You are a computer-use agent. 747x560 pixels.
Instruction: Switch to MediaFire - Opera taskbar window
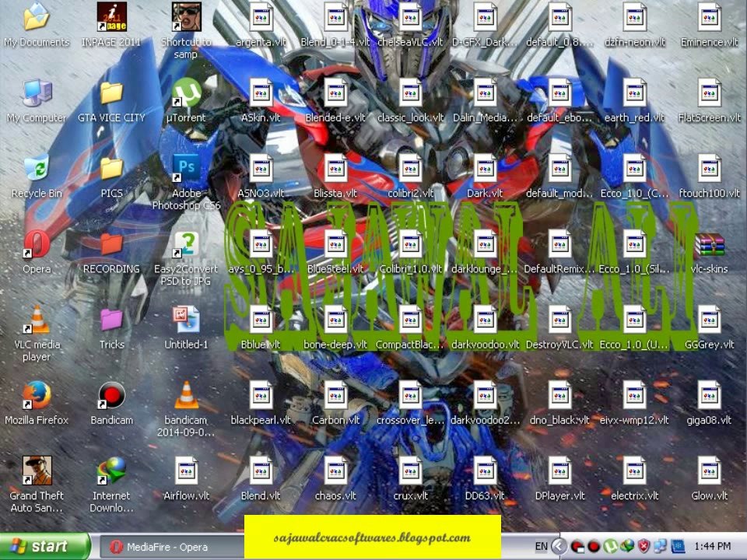coord(171,547)
